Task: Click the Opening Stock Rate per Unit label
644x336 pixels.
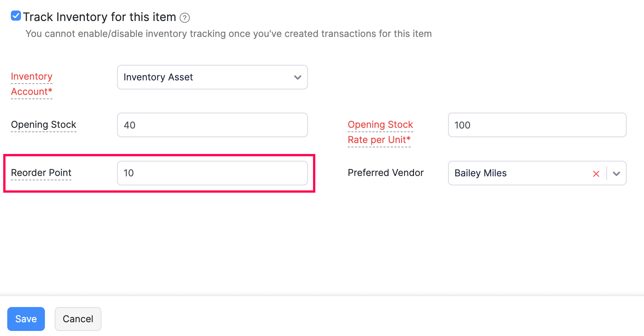Action: (x=380, y=132)
